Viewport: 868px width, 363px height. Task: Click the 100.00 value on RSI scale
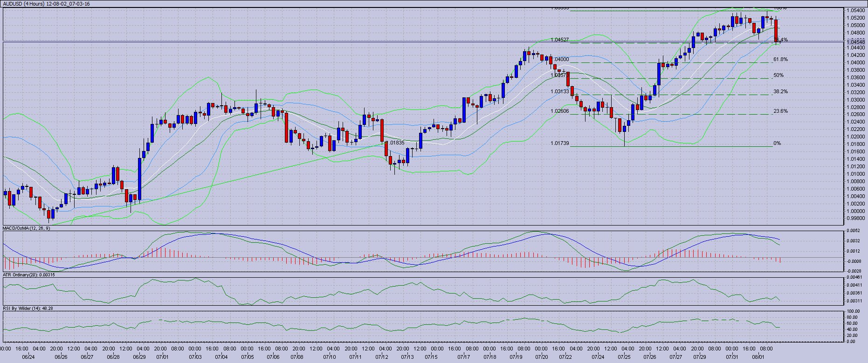(853, 311)
